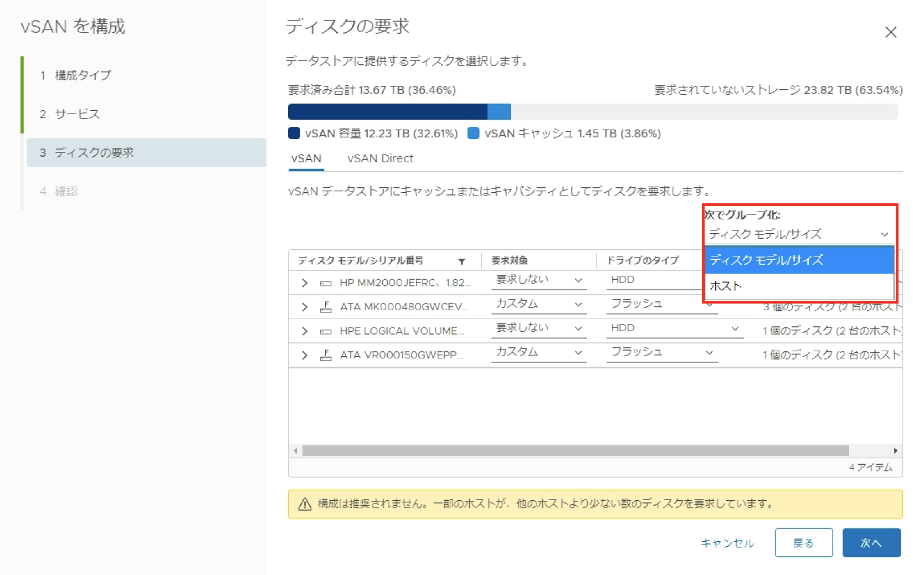The image size is (924, 575).
Task: Switch to the vSAN tab
Action: coord(306,158)
